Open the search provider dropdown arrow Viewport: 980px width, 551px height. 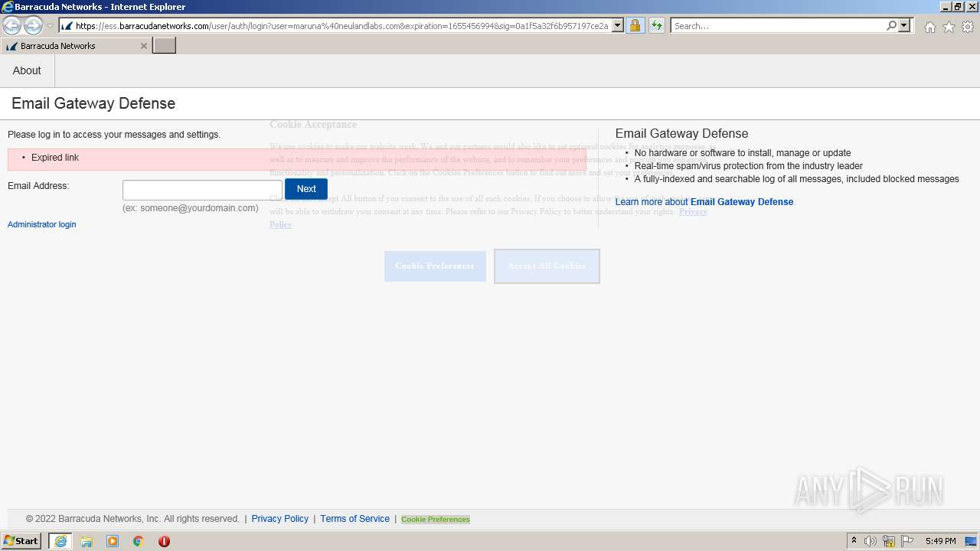904,26
